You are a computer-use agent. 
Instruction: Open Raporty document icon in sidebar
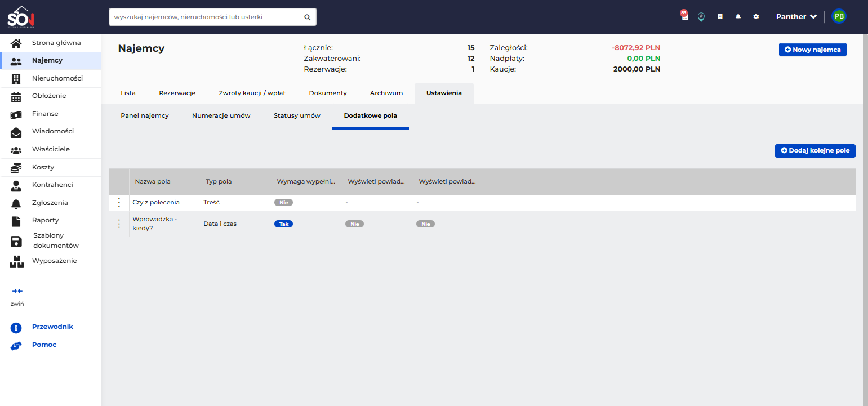pyautogui.click(x=16, y=221)
